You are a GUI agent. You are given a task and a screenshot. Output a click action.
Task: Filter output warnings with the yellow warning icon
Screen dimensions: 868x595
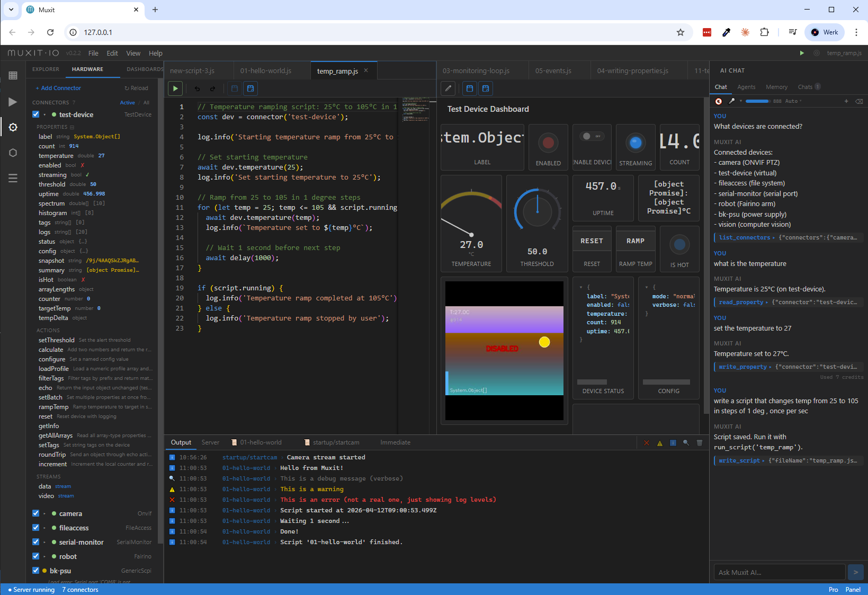pyautogui.click(x=660, y=442)
